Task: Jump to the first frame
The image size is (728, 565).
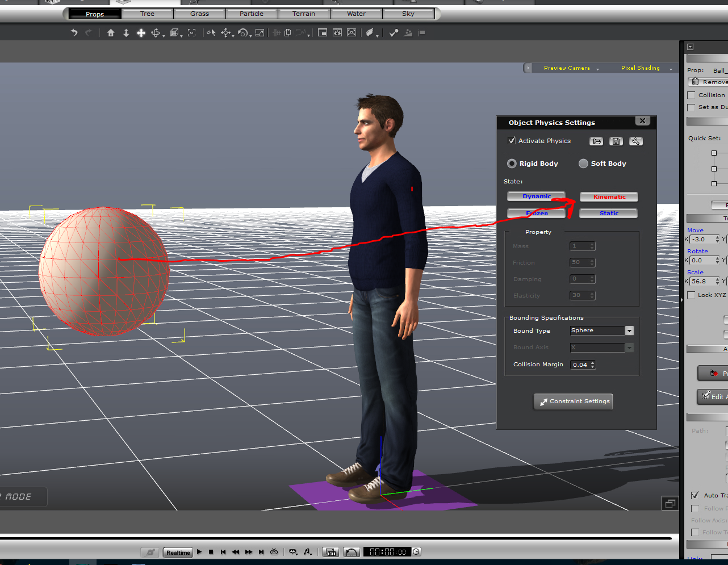Action: click(x=223, y=552)
